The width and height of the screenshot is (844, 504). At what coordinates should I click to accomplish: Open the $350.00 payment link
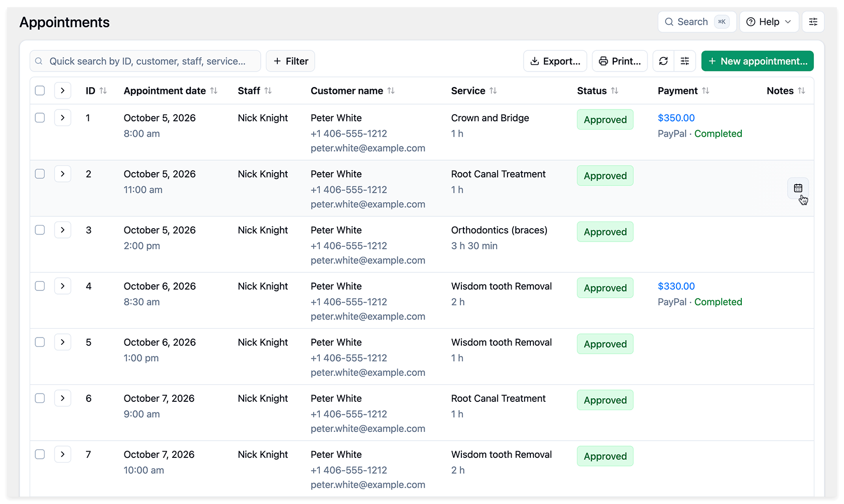(x=676, y=118)
